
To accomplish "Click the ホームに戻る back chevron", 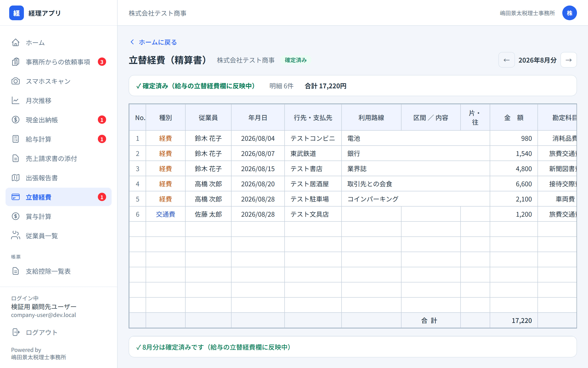I will click(x=132, y=42).
